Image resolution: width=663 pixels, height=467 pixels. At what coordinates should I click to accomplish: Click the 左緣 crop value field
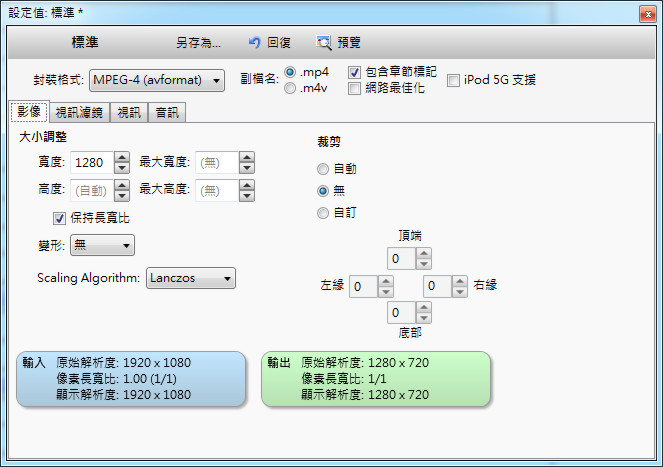364,286
